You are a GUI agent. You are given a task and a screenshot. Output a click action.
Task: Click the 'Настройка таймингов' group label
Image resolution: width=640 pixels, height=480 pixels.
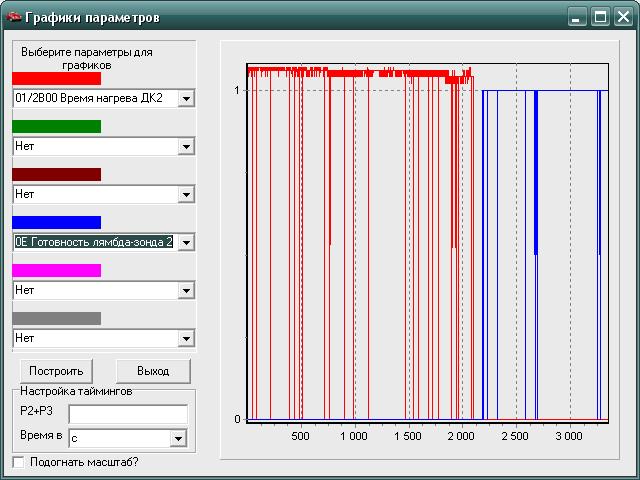[76, 391]
